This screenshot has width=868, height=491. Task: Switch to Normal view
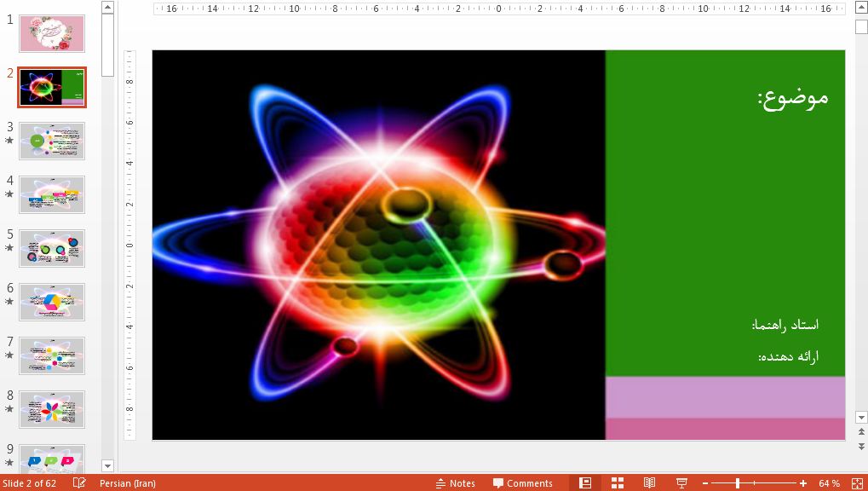pyautogui.click(x=585, y=483)
